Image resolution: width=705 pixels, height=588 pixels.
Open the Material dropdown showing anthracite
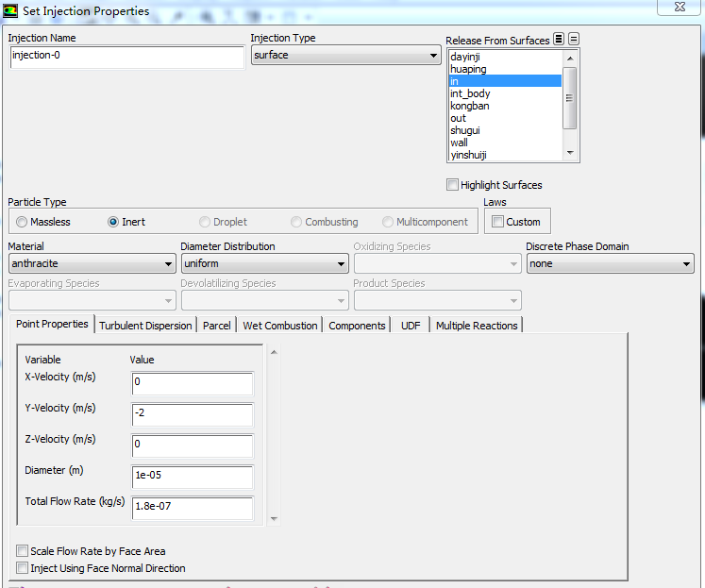92,264
